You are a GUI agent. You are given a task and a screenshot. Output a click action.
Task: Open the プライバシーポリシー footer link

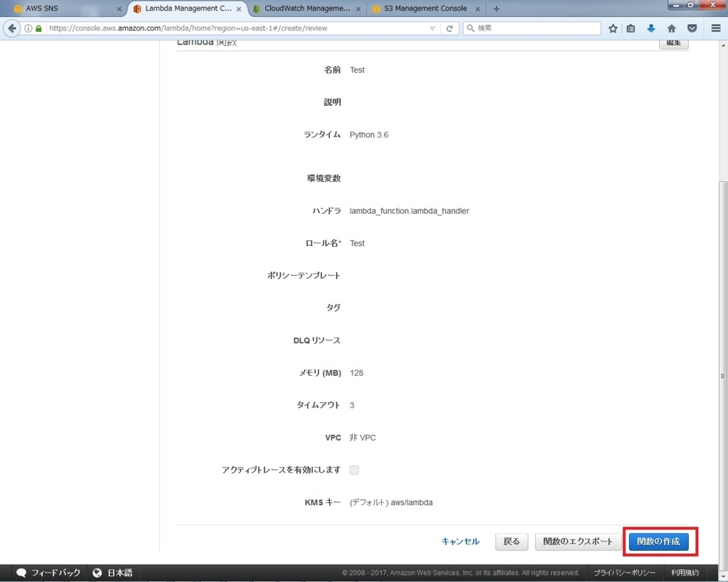[x=624, y=573]
